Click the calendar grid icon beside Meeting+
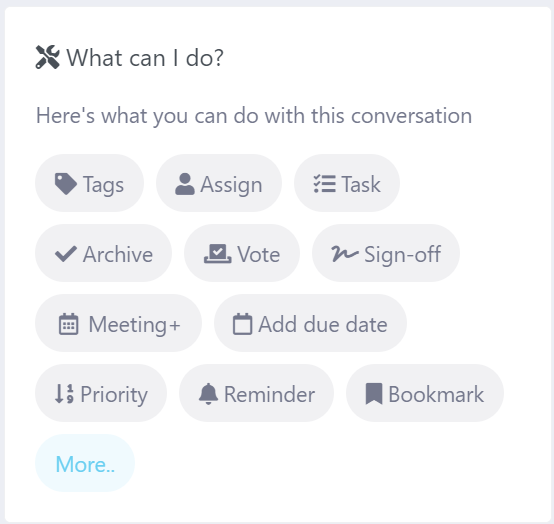The width and height of the screenshot is (554, 524). (69, 324)
